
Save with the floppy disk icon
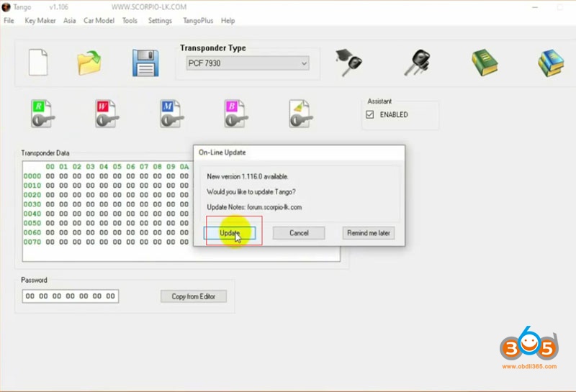[145, 63]
